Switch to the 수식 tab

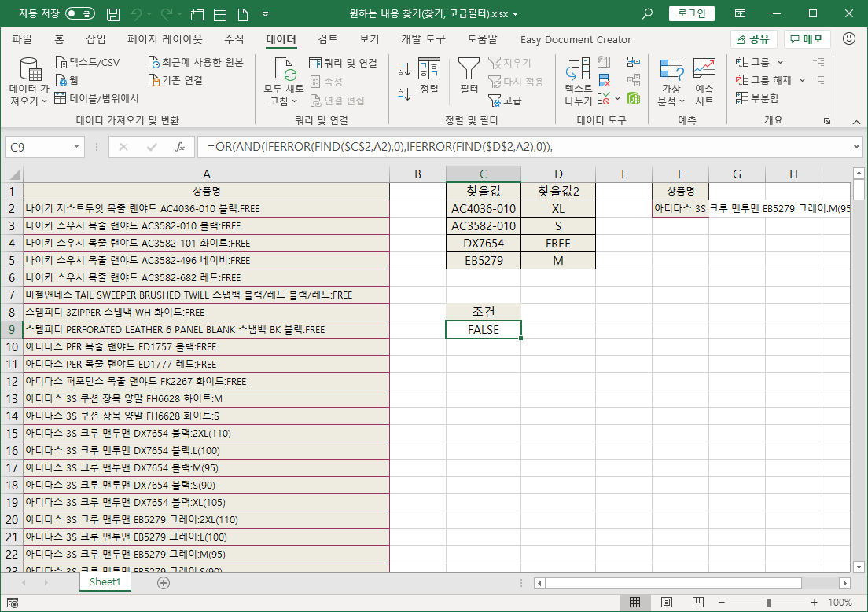234,39
